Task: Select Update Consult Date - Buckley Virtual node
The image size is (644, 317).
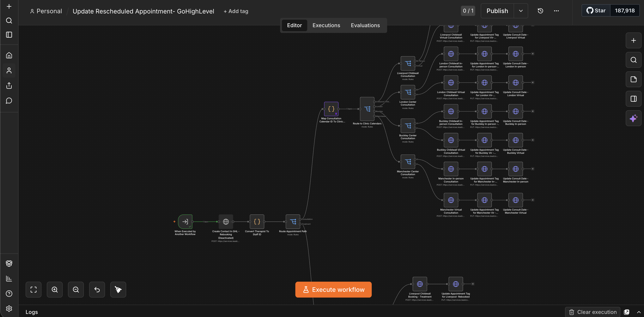Action: coord(516,140)
